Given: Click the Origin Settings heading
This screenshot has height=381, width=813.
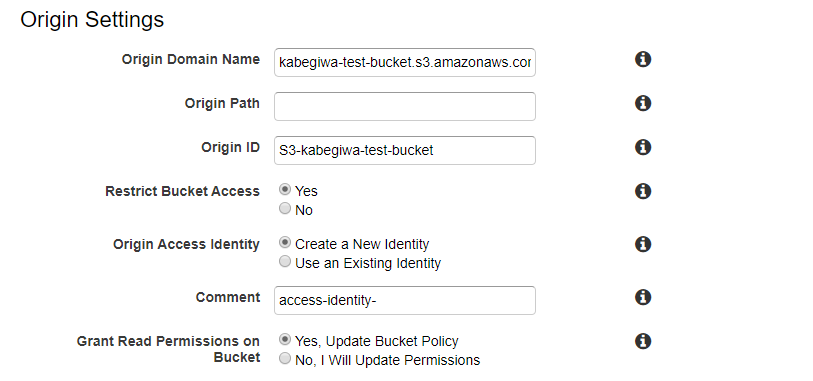Looking at the screenshot, I should click(92, 20).
